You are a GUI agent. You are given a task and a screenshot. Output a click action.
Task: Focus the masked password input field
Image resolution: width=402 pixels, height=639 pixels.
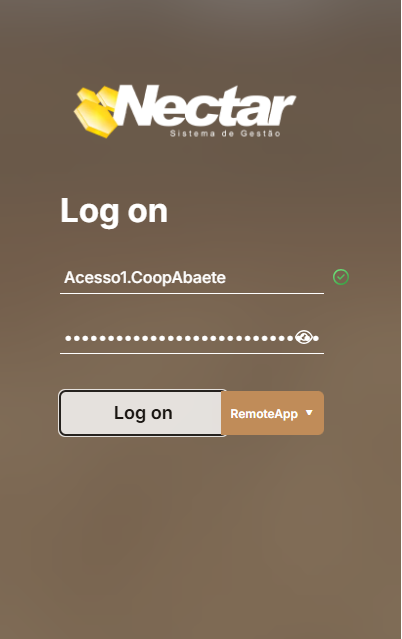click(192, 338)
